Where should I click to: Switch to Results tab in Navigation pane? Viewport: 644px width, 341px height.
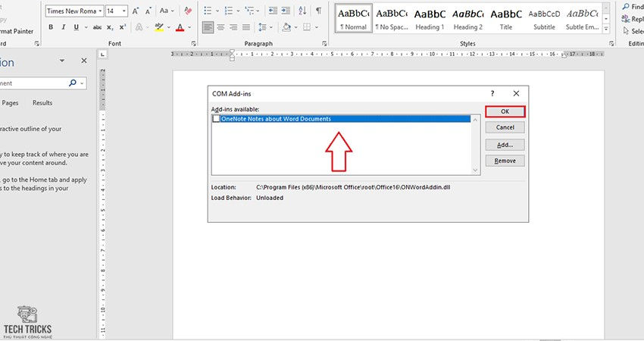click(42, 103)
